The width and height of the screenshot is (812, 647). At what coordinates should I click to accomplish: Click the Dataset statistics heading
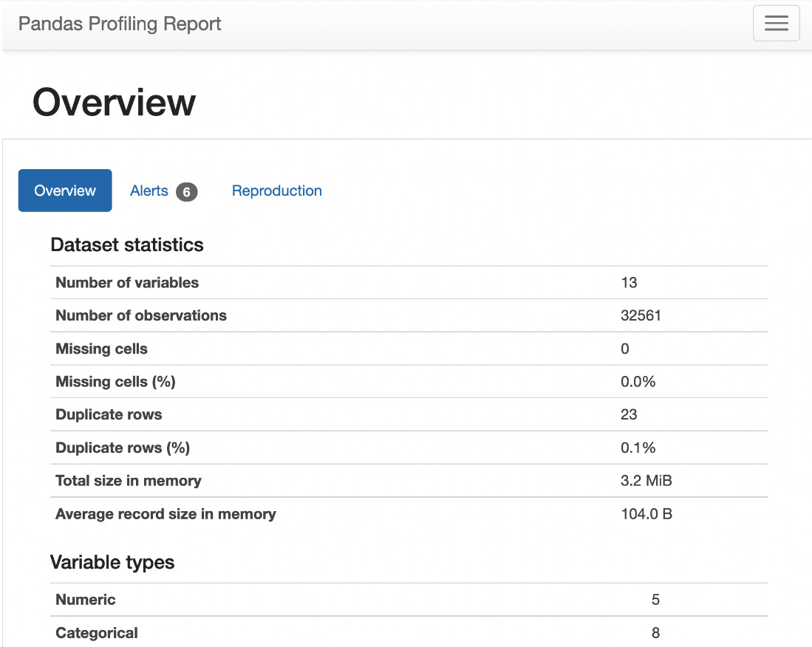tap(127, 244)
